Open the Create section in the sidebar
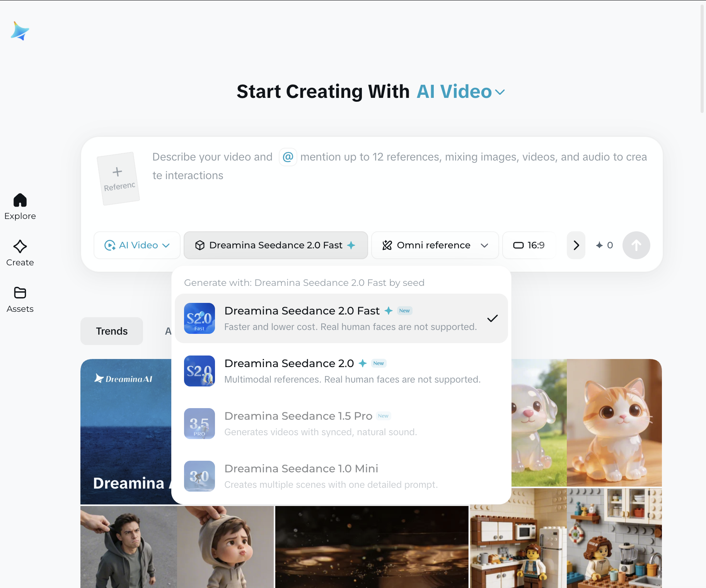The image size is (706, 588). [20, 253]
